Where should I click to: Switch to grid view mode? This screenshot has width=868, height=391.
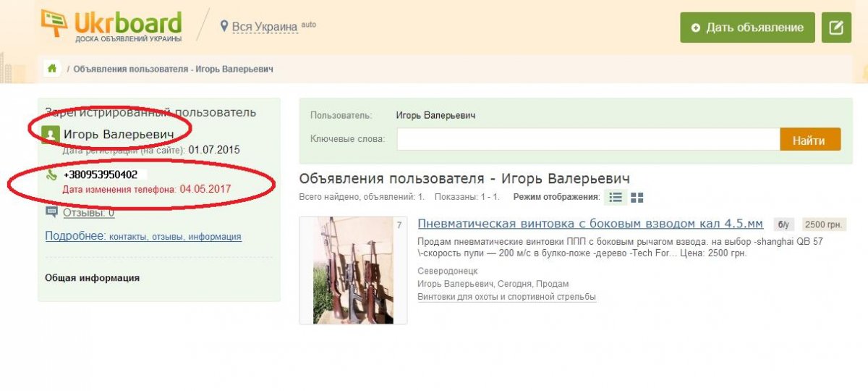click(x=637, y=197)
